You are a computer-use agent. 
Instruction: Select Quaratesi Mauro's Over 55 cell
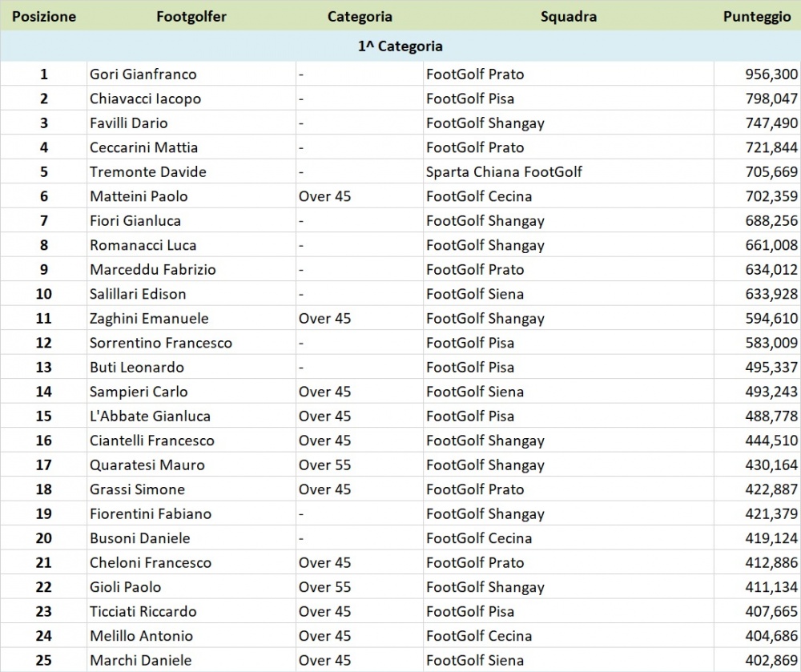(324, 465)
